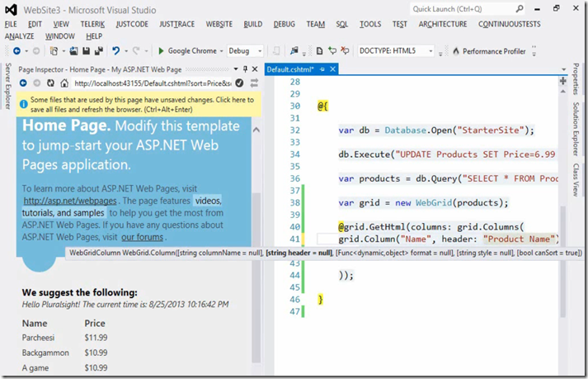The image size is (588, 379).
Task: Click the Navigate Forward toolbar arrow
Action: (x=36, y=50)
